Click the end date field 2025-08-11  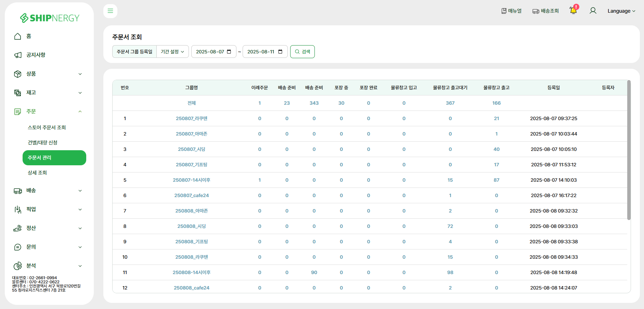[x=261, y=52]
